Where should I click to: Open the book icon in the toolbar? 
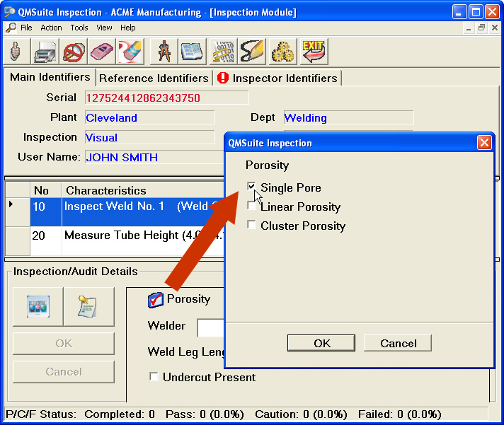tap(193, 51)
